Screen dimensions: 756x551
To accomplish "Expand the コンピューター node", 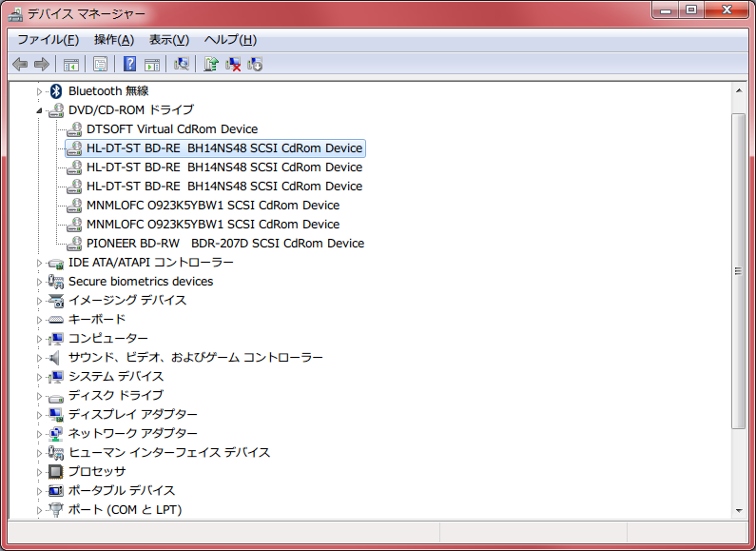I will click(x=40, y=339).
